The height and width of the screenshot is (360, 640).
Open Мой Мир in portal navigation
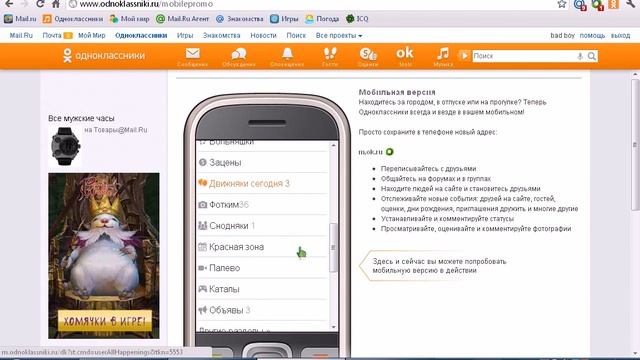[x=92, y=36]
